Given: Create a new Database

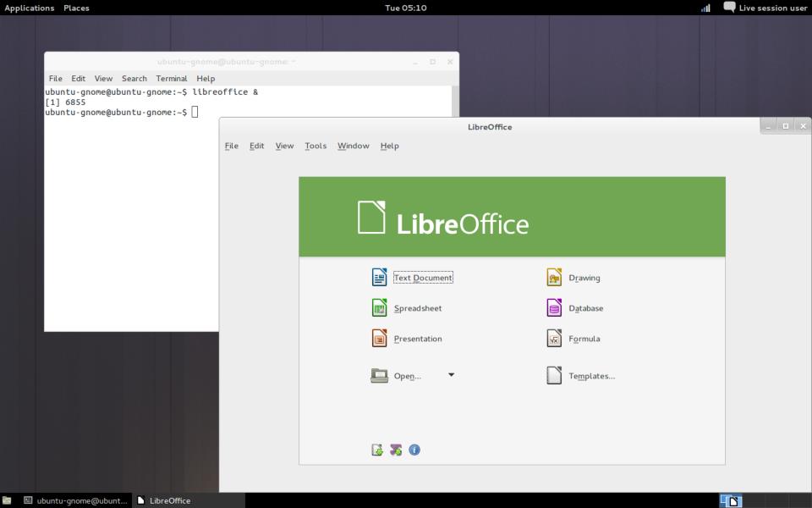Looking at the screenshot, I should [575, 308].
